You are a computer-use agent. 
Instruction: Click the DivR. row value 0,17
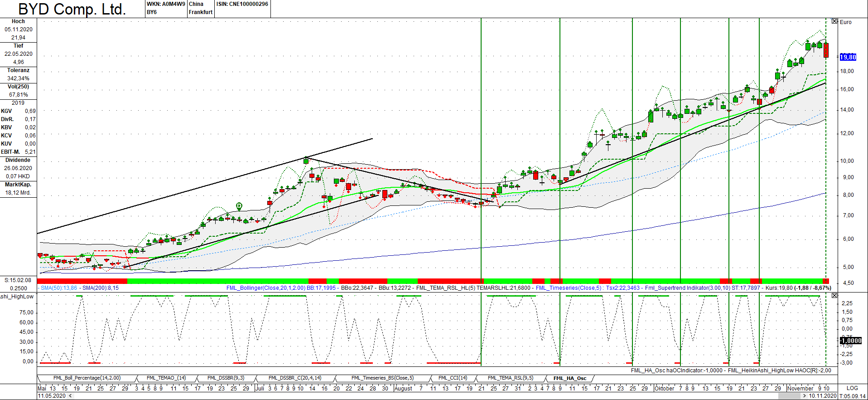pos(30,119)
